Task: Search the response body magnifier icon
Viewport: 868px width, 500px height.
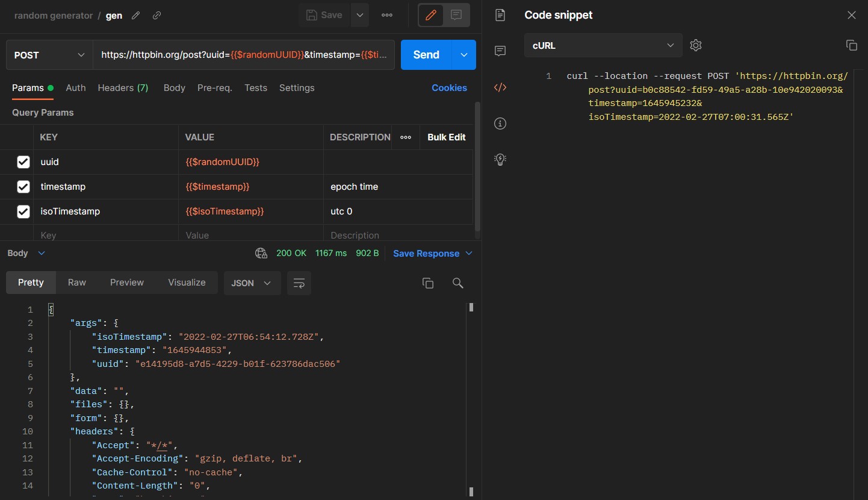Action: (457, 283)
